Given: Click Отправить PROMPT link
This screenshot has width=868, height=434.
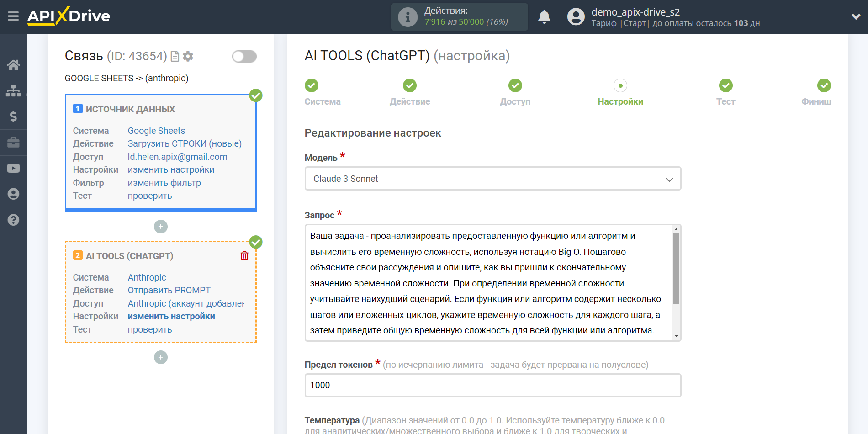Looking at the screenshot, I should pyautogui.click(x=169, y=290).
